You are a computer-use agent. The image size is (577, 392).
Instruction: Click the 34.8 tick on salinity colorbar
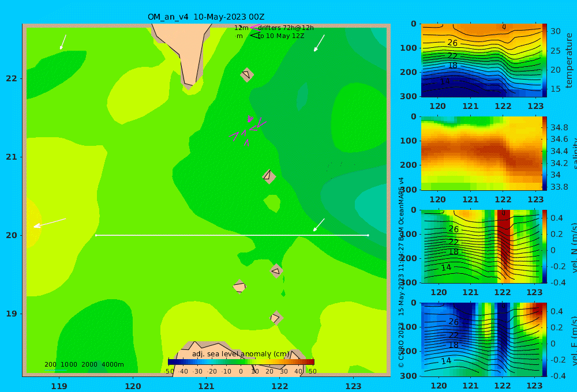coord(559,127)
